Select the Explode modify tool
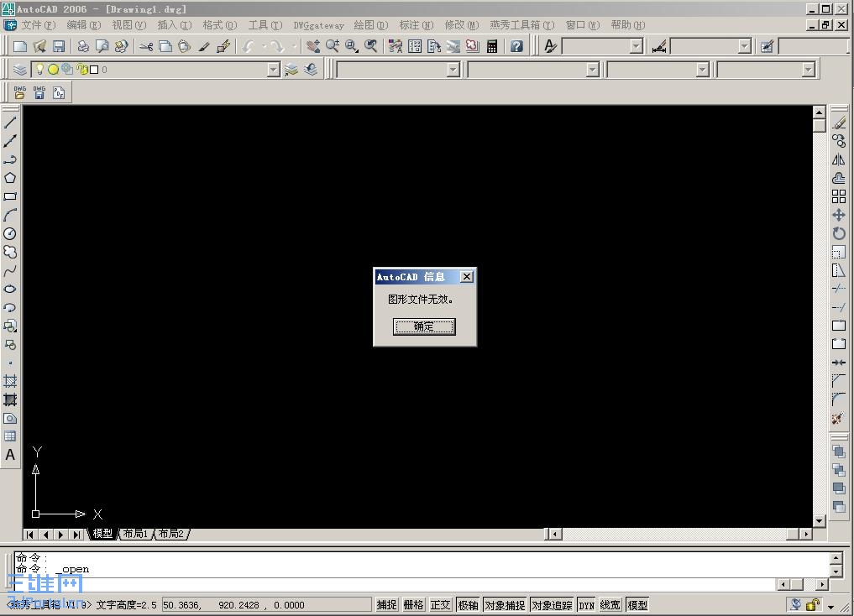The image size is (854, 616). coord(839,419)
